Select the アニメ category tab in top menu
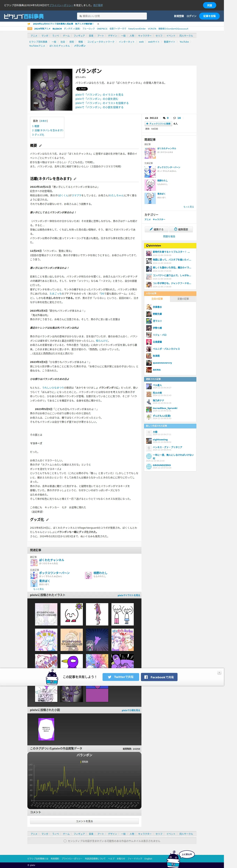 [x=34, y=36]
